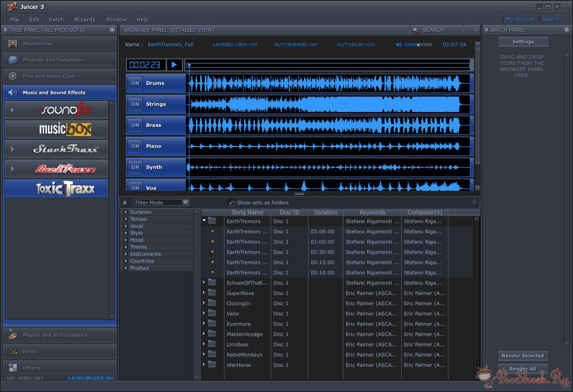
Task: Open the StackTraxx library
Action: point(56,149)
